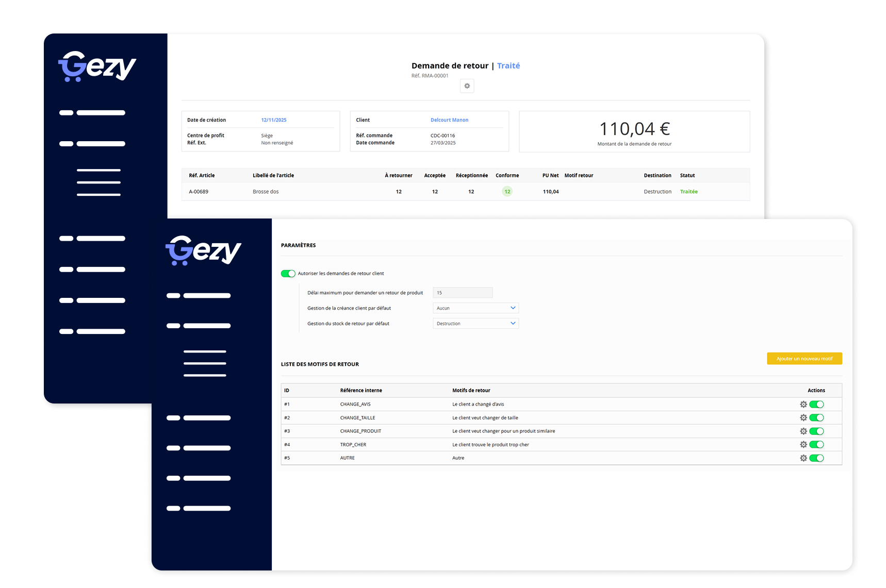
Task: Toggle Autoriser les demandes de retour client
Action: 288,274
